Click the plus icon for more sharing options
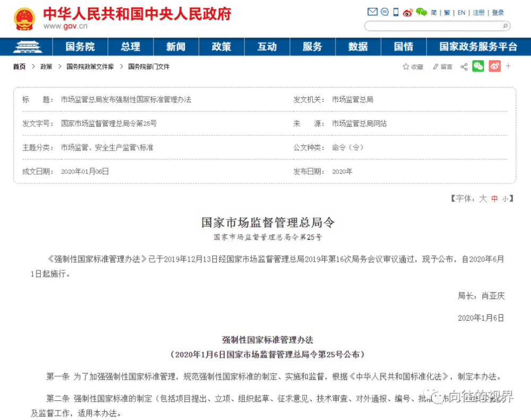The height and width of the screenshot is (420, 531). (x=508, y=66)
